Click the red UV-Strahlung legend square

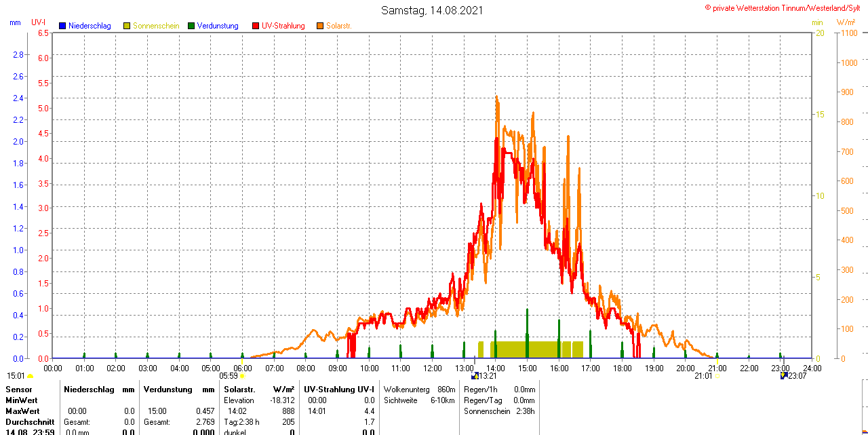256,26
